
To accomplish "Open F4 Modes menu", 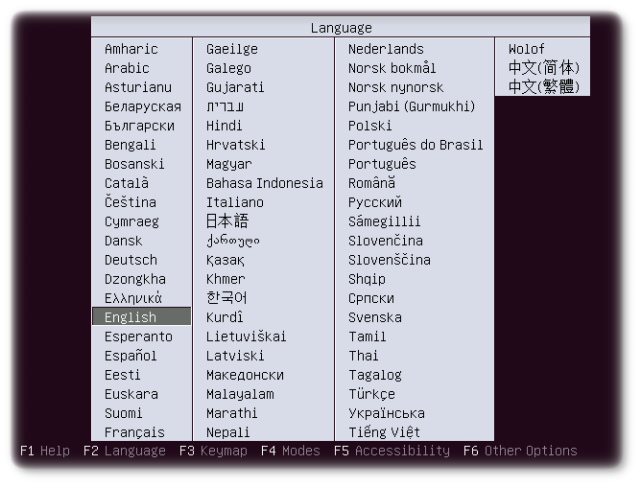I will pyautogui.click(x=290, y=451).
